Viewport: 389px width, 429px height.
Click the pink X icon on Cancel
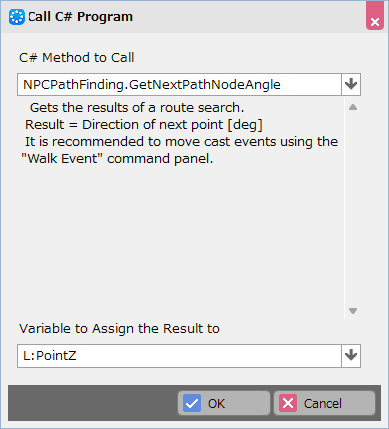288,403
